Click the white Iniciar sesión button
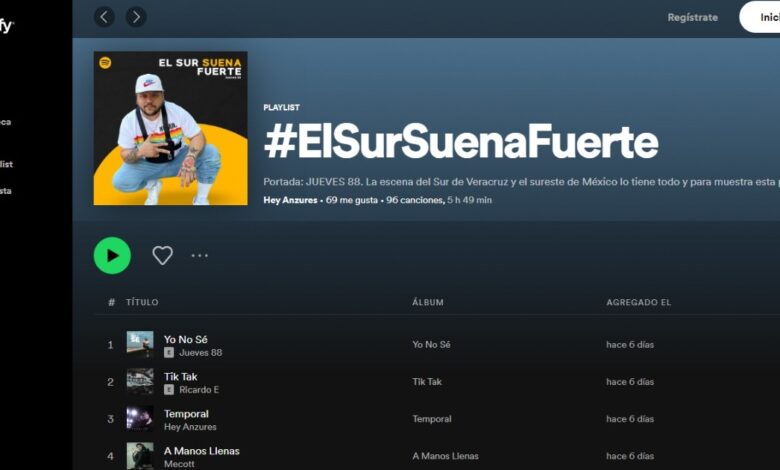The height and width of the screenshot is (470, 780). tap(760, 17)
